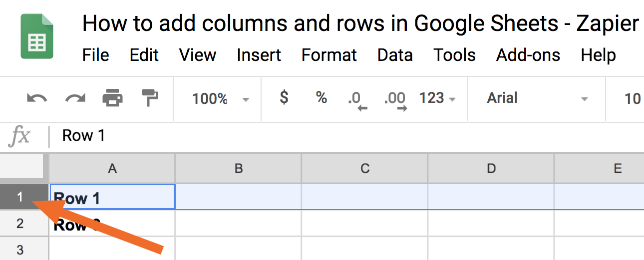Activate the paint format tool
Image resolution: width=644 pixels, height=260 pixels.
(149, 98)
